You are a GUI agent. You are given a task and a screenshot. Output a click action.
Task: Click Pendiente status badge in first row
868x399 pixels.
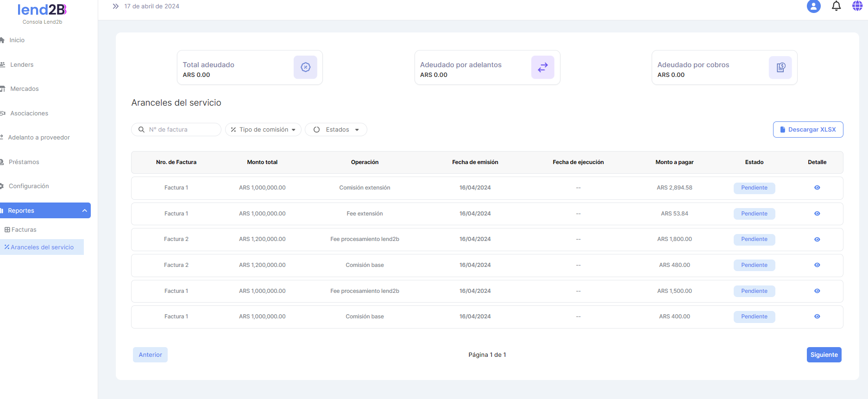click(754, 188)
